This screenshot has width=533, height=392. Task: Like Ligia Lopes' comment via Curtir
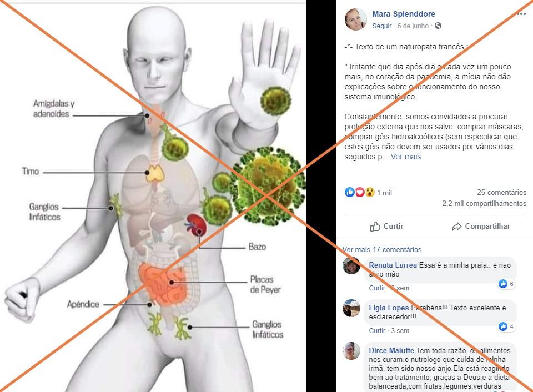378,331
